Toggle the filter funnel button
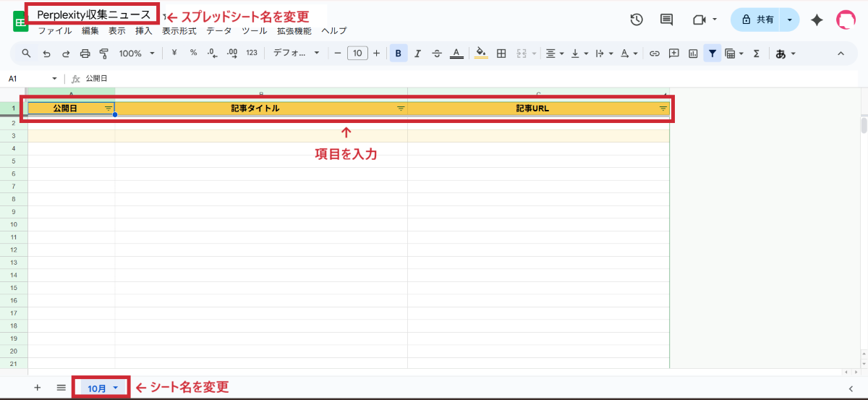The height and width of the screenshot is (400, 868). click(x=712, y=54)
